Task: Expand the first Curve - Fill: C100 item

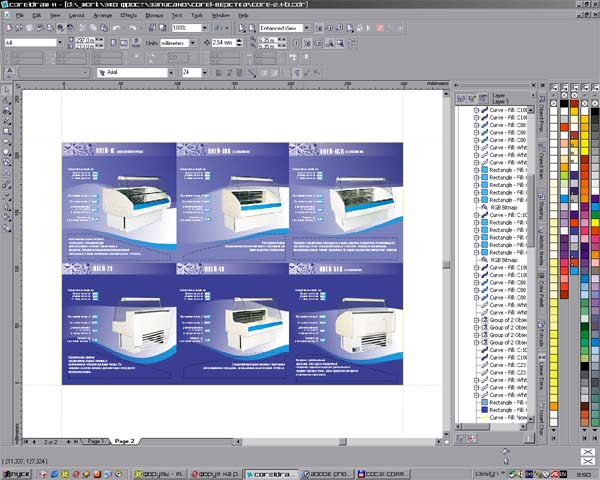Action: click(476, 110)
